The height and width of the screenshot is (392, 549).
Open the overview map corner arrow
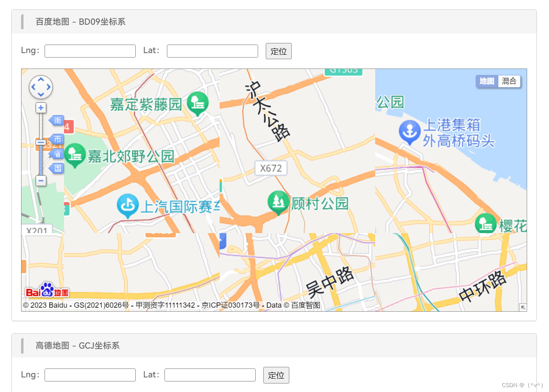(523, 307)
